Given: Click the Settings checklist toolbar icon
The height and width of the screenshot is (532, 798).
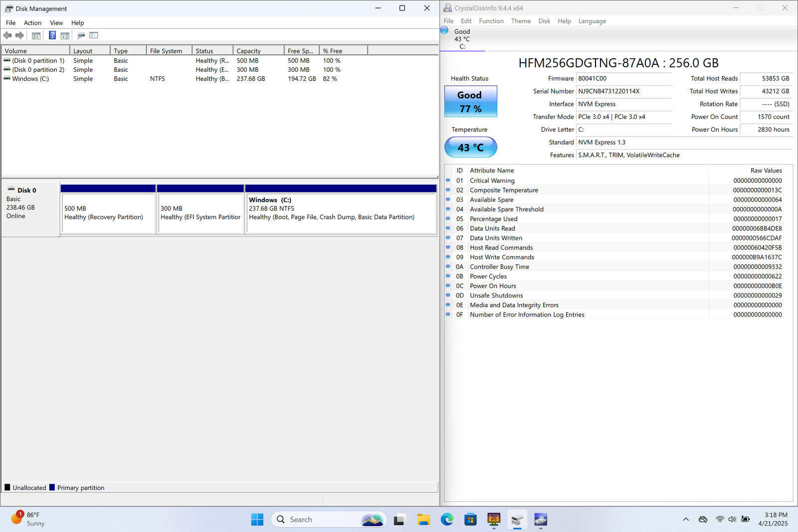Looking at the screenshot, I should click(x=94, y=35).
